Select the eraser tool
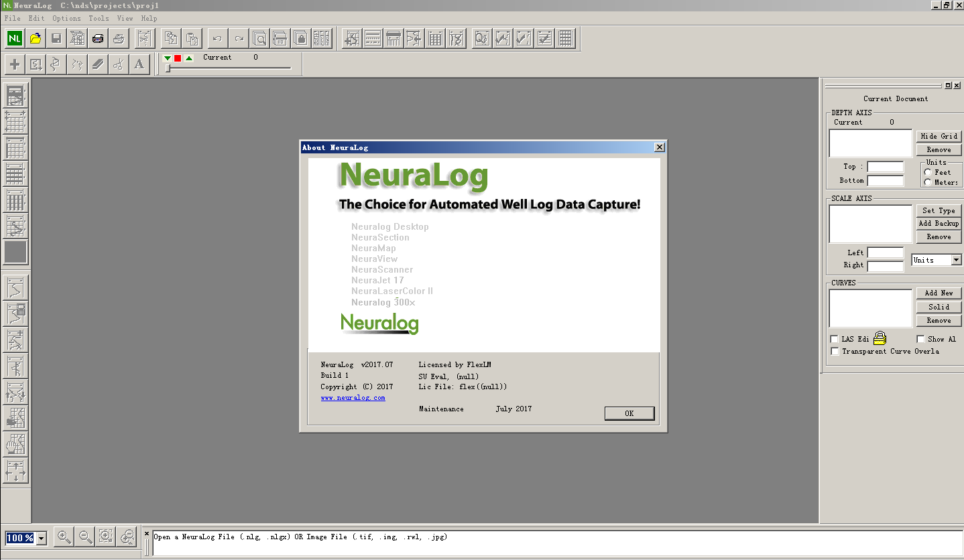Screen dimensions: 964x560 point(98,64)
